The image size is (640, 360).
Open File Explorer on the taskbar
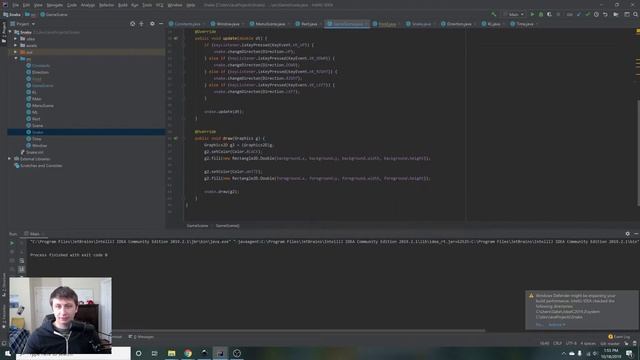point(171,353)
